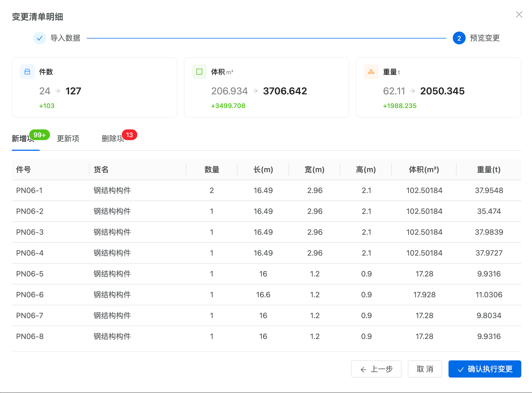The width and height of the screenshot is (532, 393).
Task: Click the orange 重量 blocks icon
Action: pyautogui.click(x=371, y=72)
